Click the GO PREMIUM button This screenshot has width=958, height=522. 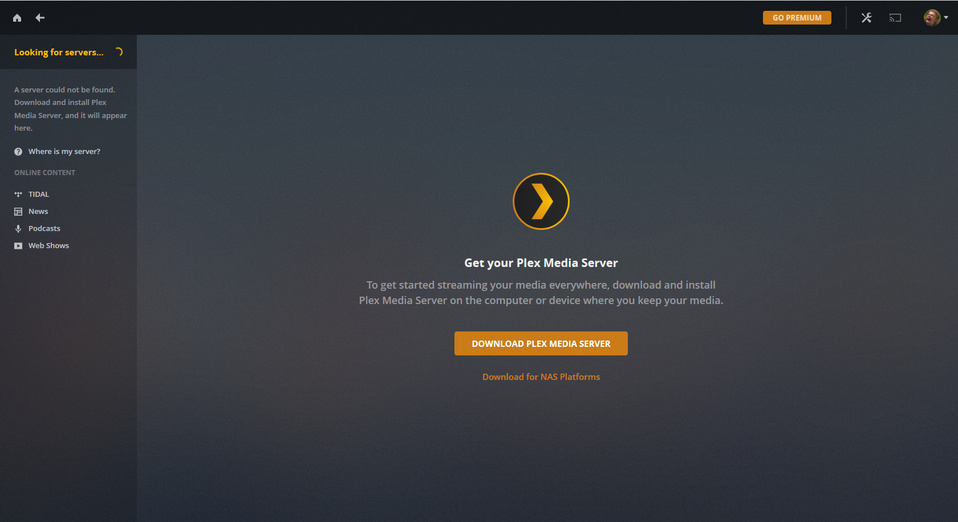[x=797, y=18]
